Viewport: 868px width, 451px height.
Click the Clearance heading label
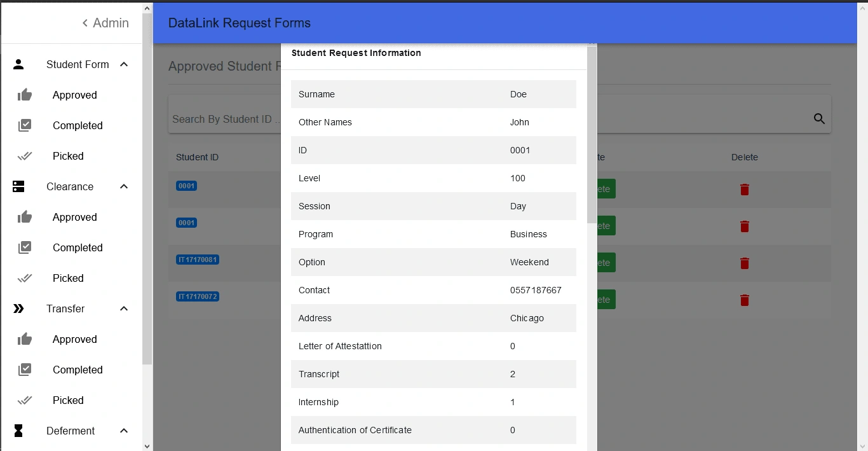tap(70, 186)
